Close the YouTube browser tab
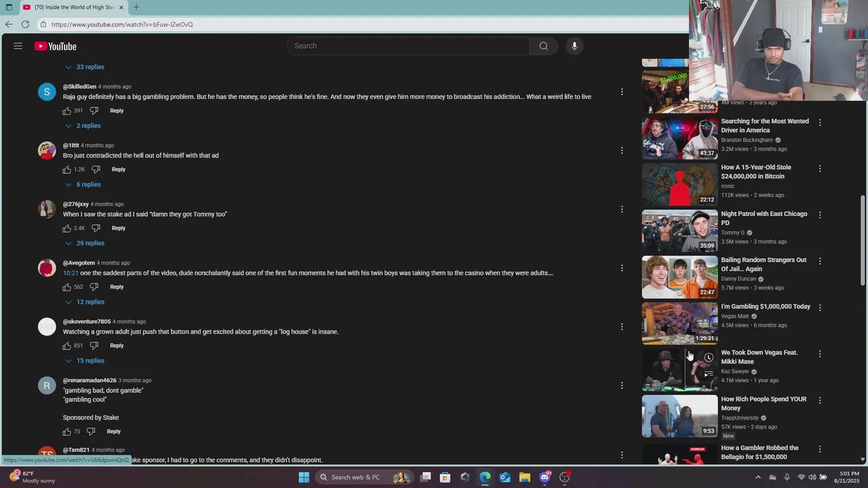 121,7
